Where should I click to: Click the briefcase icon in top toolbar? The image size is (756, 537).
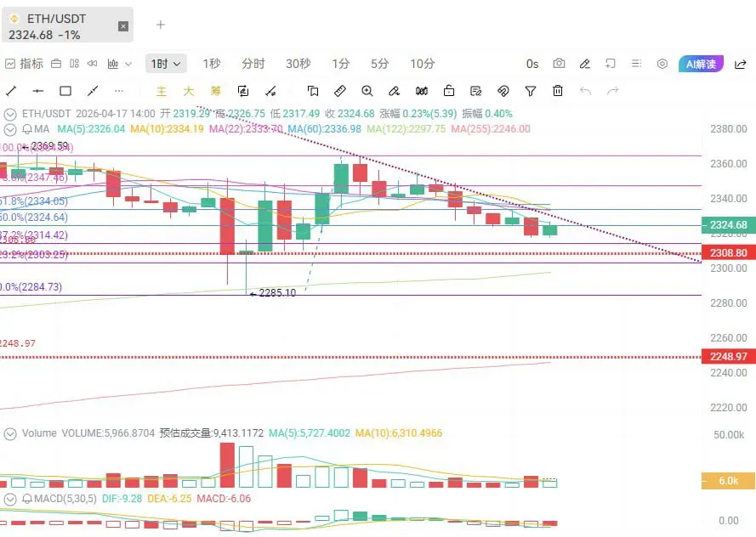56,64
